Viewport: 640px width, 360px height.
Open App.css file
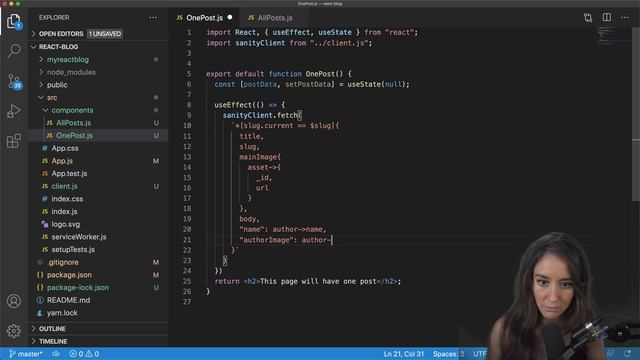(x=98, y=148)
